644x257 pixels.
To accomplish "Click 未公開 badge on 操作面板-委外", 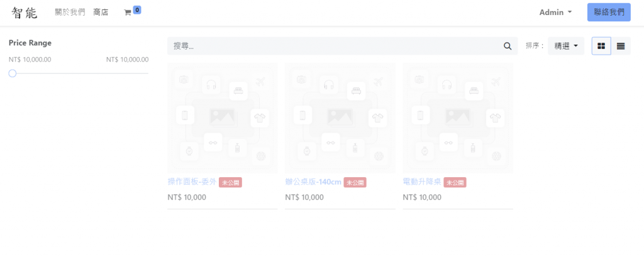I will coord(230,182).
